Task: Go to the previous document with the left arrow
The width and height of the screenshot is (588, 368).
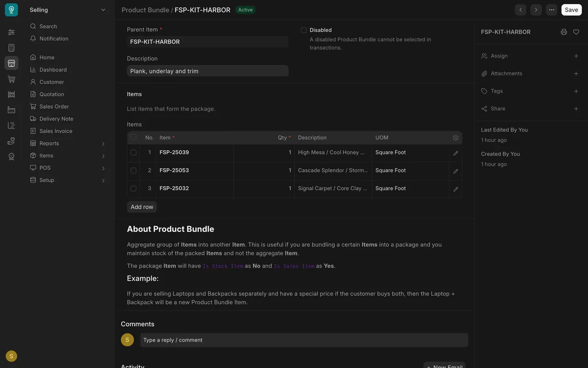Action: pyautogui.click(x=520, y=10)
